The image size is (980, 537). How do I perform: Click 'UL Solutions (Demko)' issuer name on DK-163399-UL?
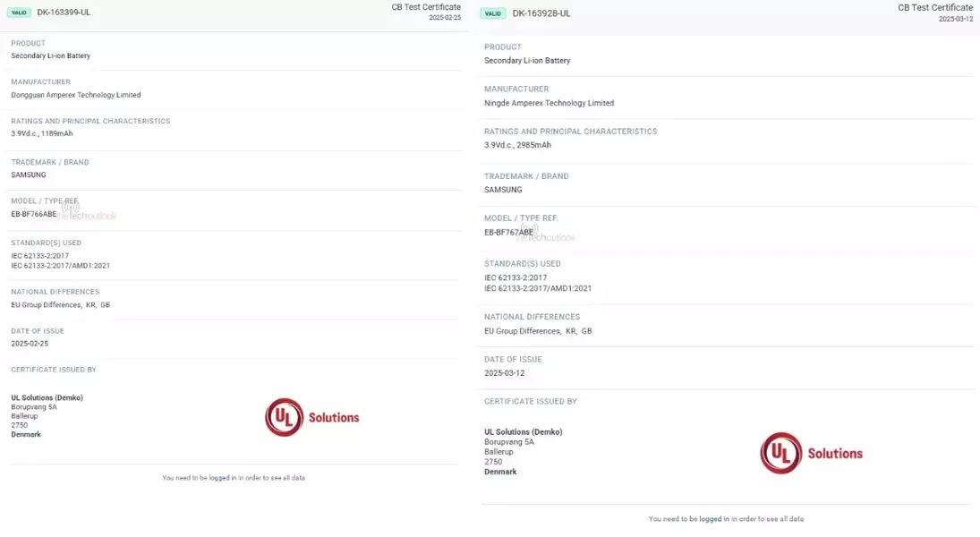(47, 397)
